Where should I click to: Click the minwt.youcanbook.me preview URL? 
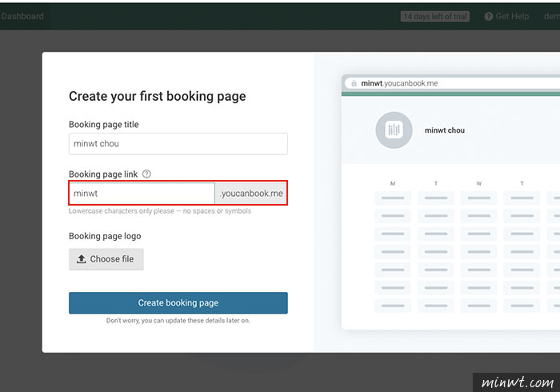click(x=399, y=83)
